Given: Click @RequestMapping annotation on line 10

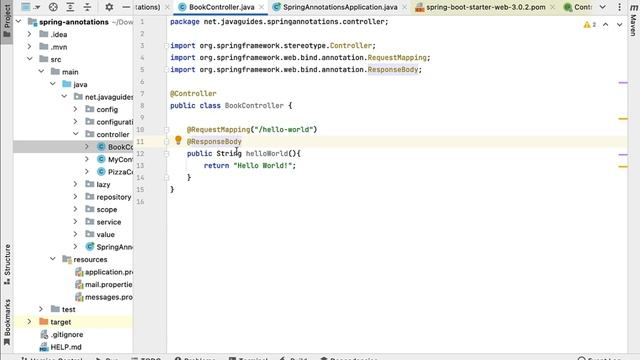Looking at the screenshot, I should (x=218, y=129).
